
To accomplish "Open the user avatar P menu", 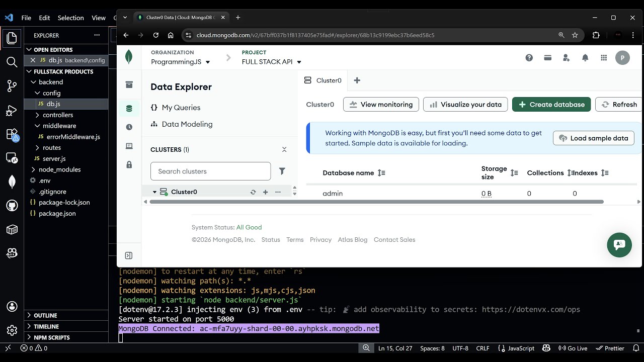I will [x=622, y=58].
